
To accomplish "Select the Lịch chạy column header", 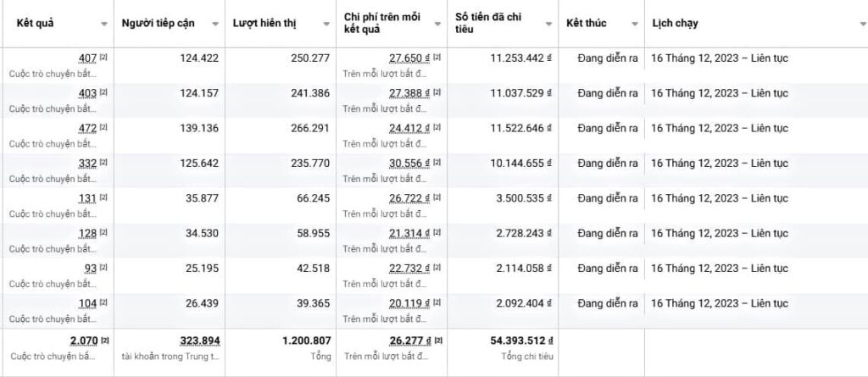I will point(675,24).
